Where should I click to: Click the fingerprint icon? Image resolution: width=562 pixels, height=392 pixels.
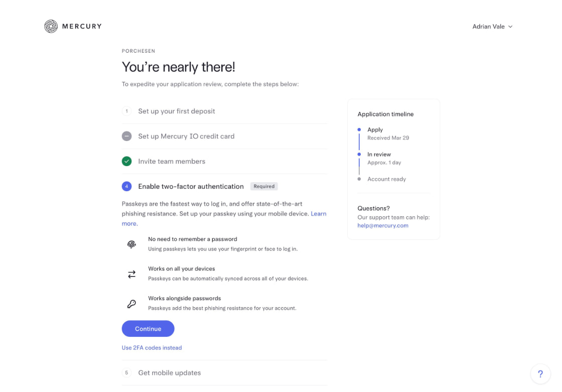(131, 244)
